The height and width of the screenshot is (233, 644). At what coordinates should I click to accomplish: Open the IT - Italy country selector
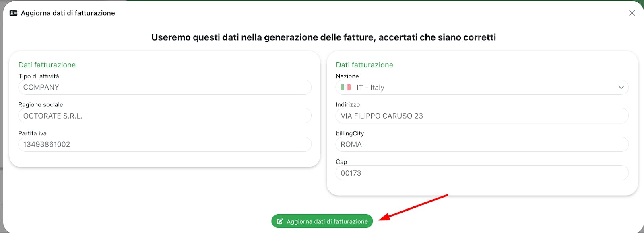coord(482,87)
